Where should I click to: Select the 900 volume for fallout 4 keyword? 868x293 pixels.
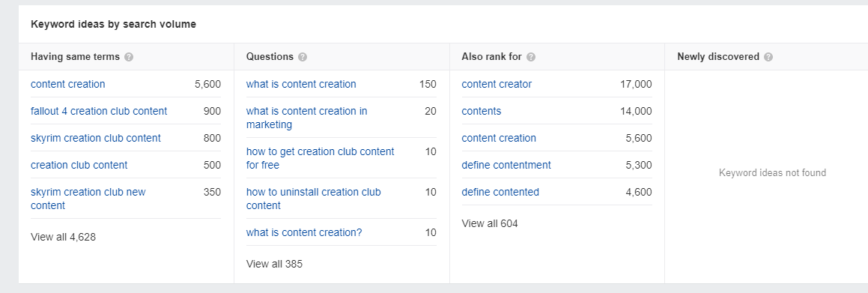(x=212, y=112)
